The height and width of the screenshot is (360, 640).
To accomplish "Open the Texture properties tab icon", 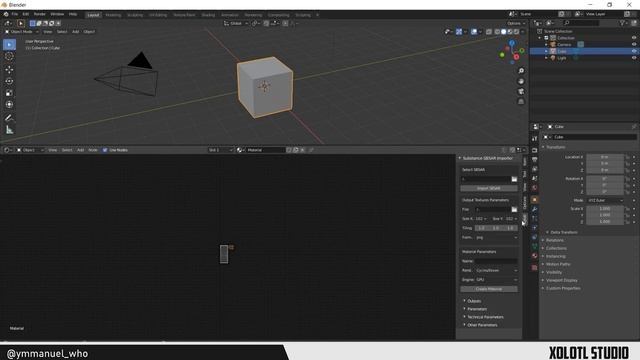I will click(534, 268).
